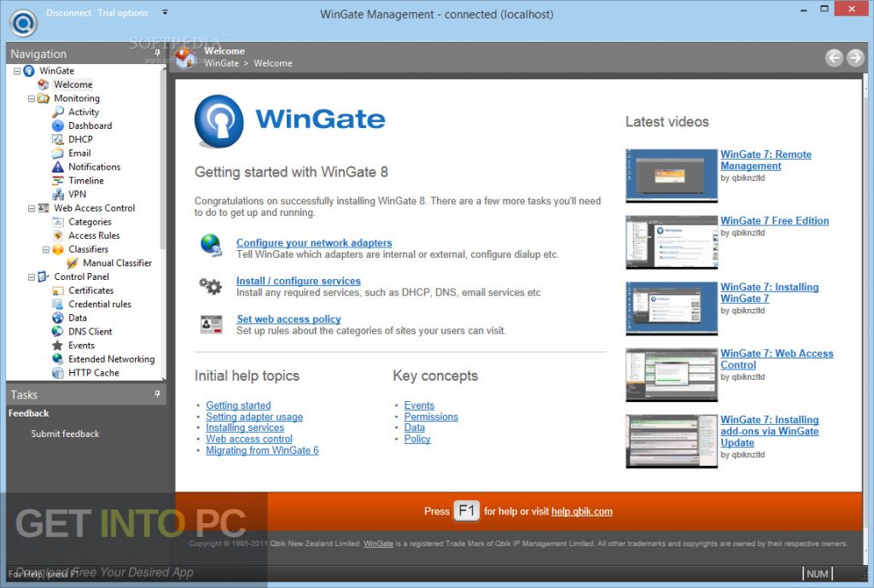Click the WinGate application logo at top-left
874x588 pixels.
click(x=23, y=23)
